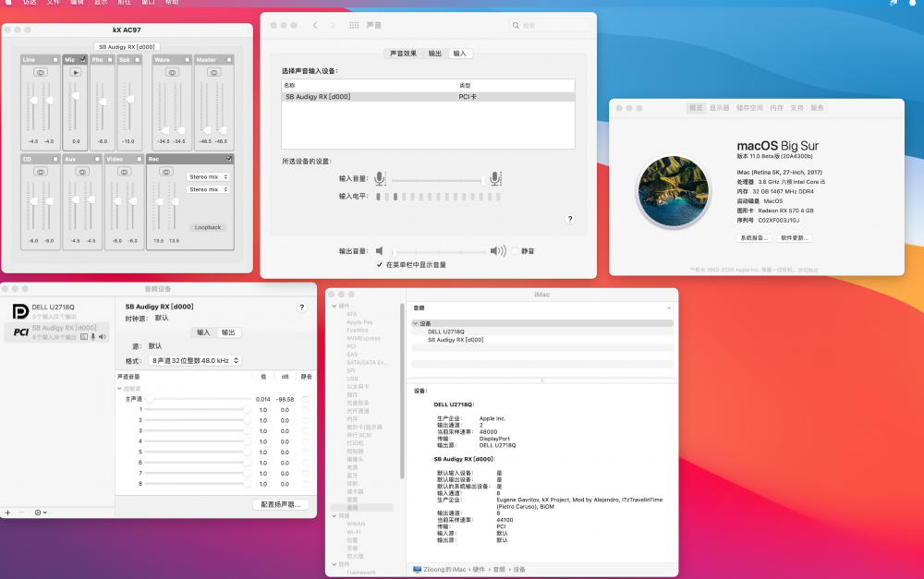
Task: Switch to 声音效果 tab
Action: point(403,54)
